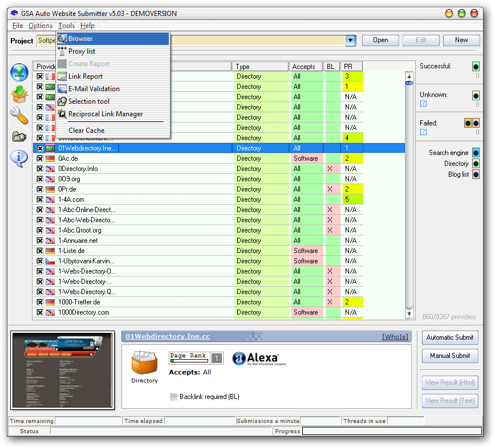Select the 1-Abc.Qroot.org row
This screenshot has height=448, width=495.
(x=219, y=230)
